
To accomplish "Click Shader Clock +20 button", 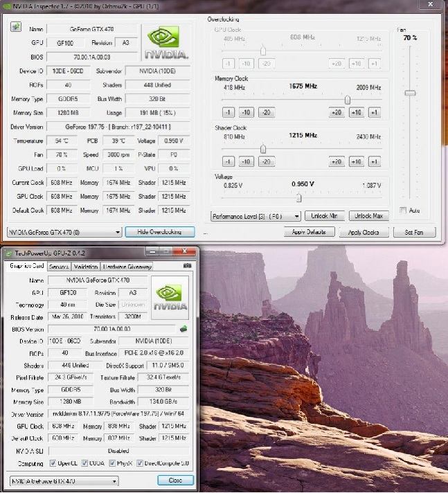I will (x=337, y=161).
